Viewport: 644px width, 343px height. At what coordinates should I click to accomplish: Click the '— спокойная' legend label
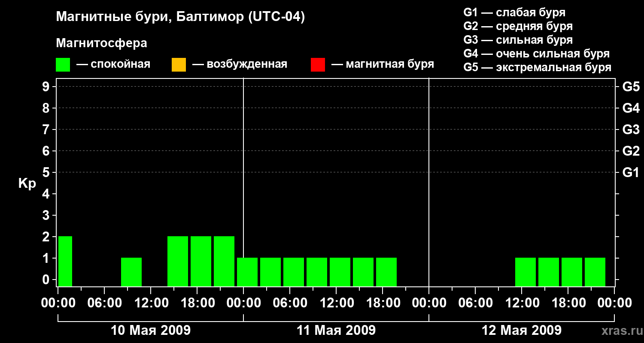113,64
